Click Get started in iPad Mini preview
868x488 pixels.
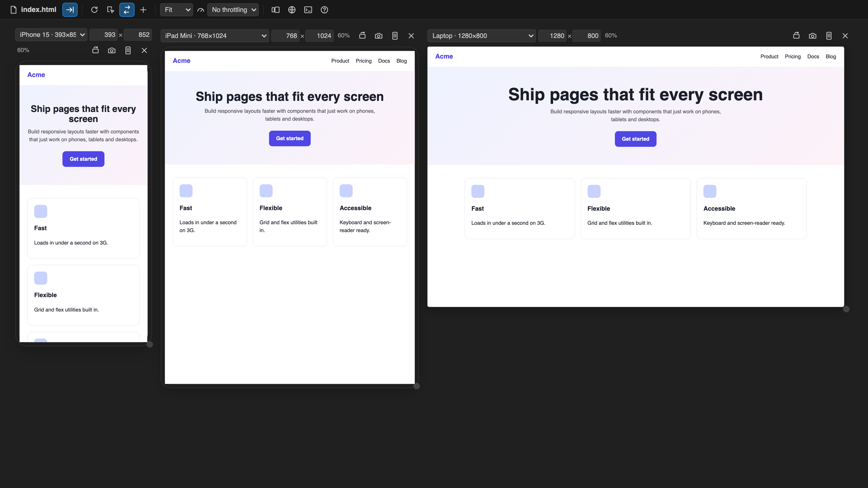(x=289, y=139)
